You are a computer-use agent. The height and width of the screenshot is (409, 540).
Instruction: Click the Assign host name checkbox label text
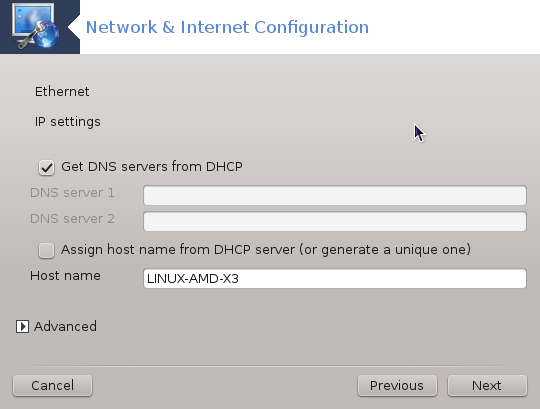pos(266,250)
